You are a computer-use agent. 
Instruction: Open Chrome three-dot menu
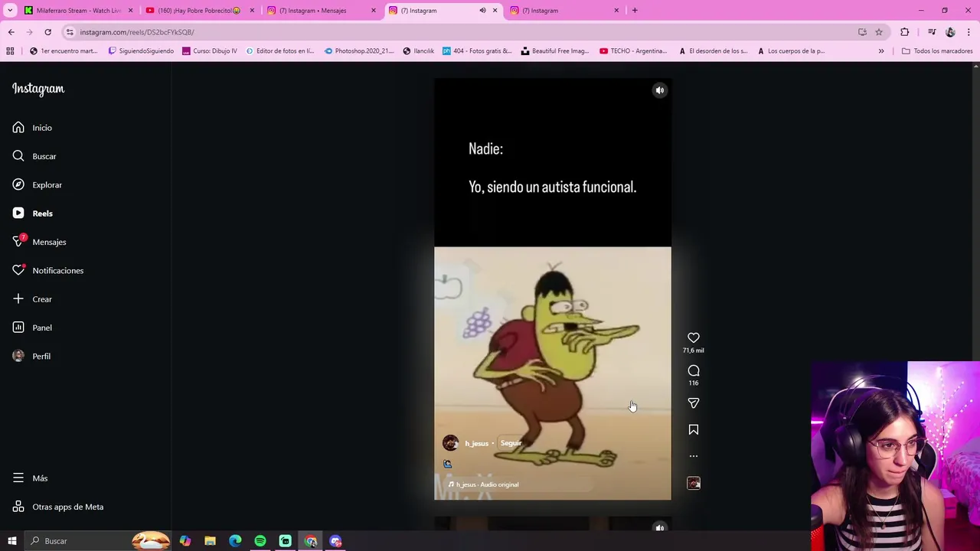tap(969, 32)
